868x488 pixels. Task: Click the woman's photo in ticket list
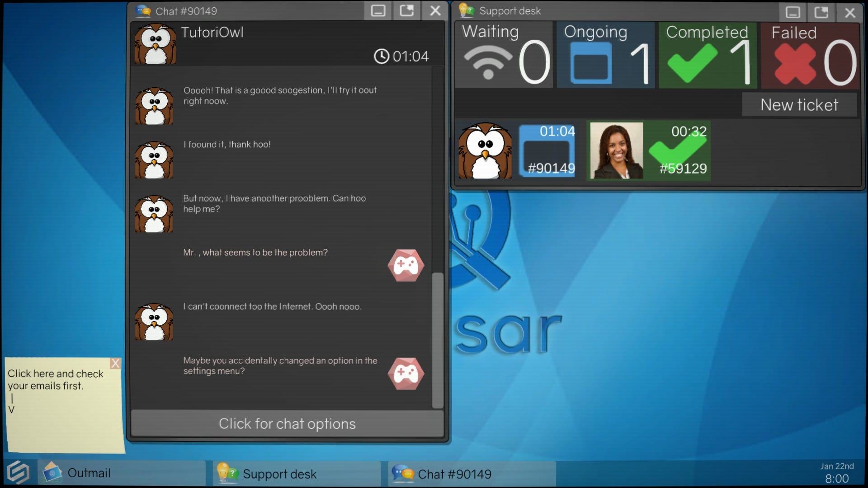click(x=617, y=150)
